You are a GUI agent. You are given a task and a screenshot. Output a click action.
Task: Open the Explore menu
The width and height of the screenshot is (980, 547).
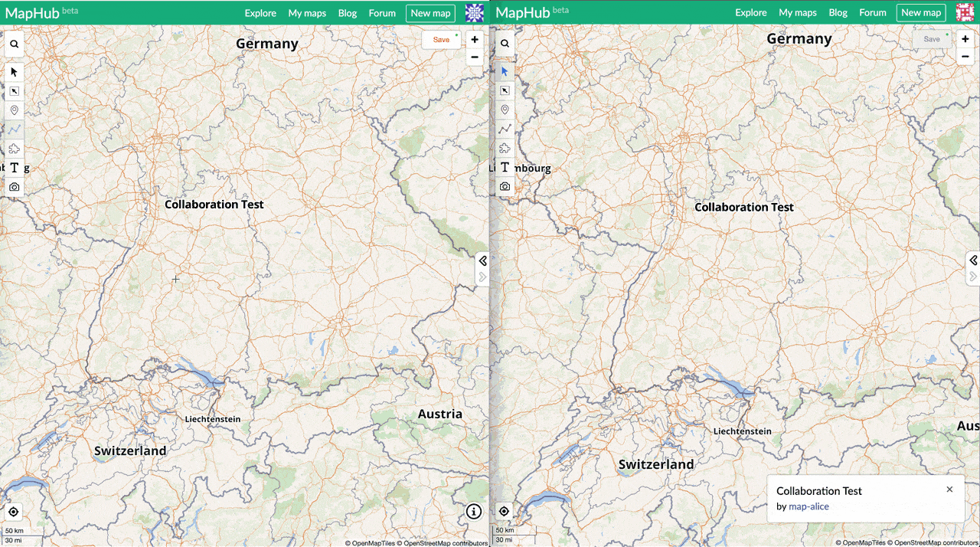pyautogui.click(x=260, y=13)
